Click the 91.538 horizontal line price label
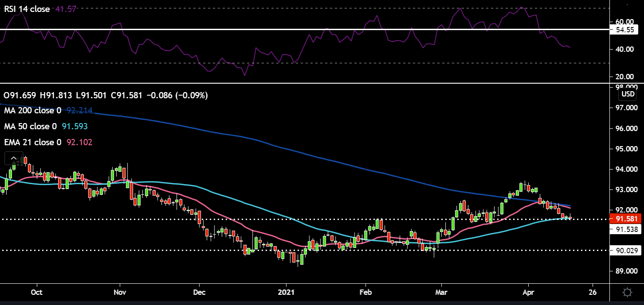The width and height of the screenshot is (644, 305). (x=626, y=229)
